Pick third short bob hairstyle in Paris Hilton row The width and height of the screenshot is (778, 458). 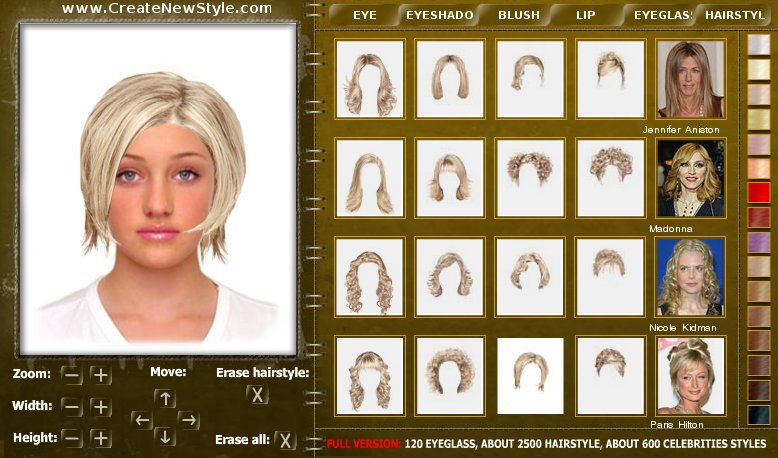coord(530,376)
